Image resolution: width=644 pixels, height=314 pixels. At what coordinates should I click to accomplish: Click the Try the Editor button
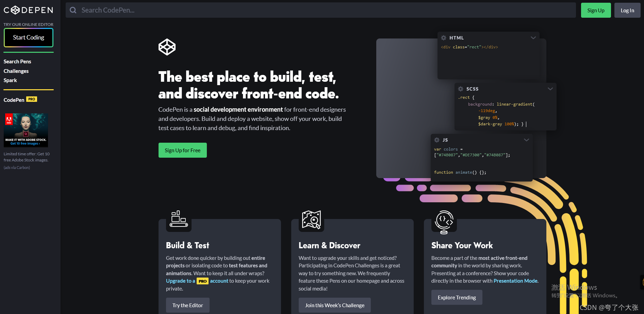[x=188, y=305]
